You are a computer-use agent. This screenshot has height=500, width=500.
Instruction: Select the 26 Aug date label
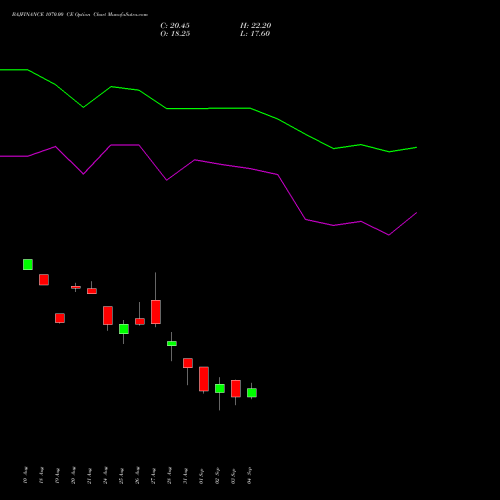pyautogui.click(x=137, y=475)
